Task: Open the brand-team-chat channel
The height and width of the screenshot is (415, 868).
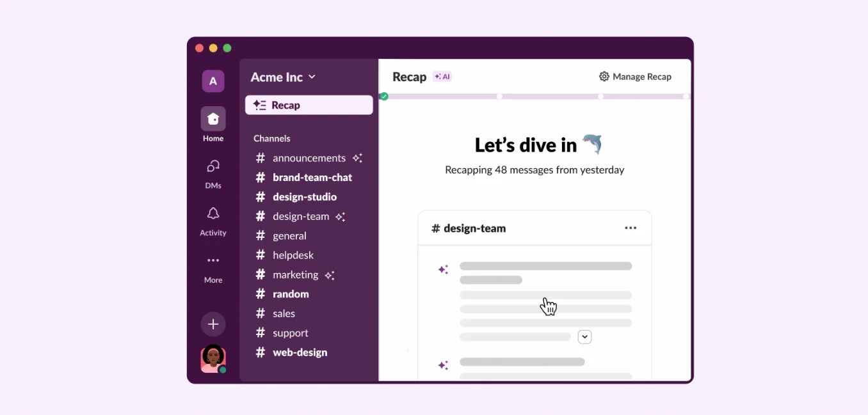Action: [x=312, y=177]
